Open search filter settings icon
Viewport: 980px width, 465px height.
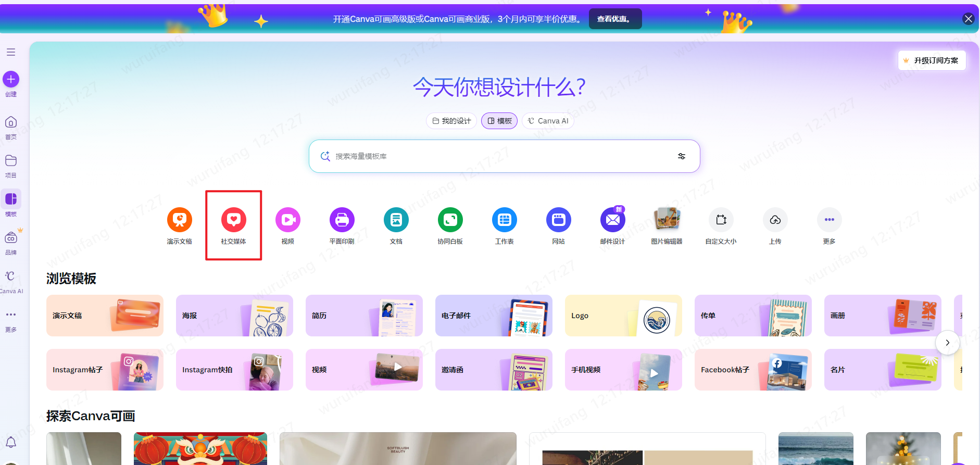[682, 156]
